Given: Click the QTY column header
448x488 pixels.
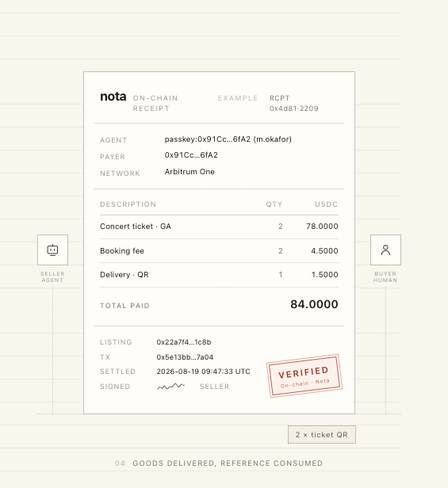Looking at the screenshot, I should click(x=274, y=204).
